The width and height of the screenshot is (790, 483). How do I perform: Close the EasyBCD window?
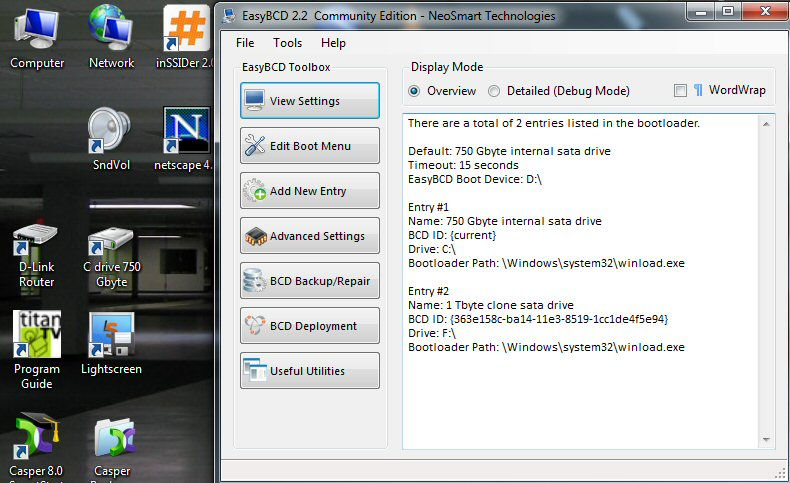click(x=765, y=12)
